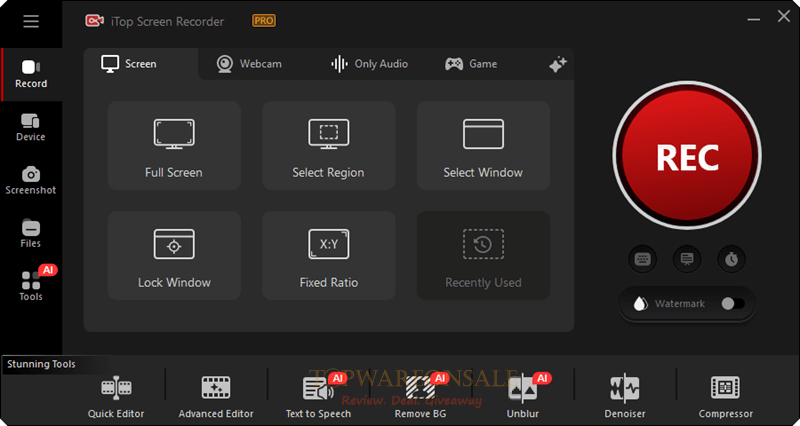Choose Full Screen recording mode

click(x=174, y=145)
